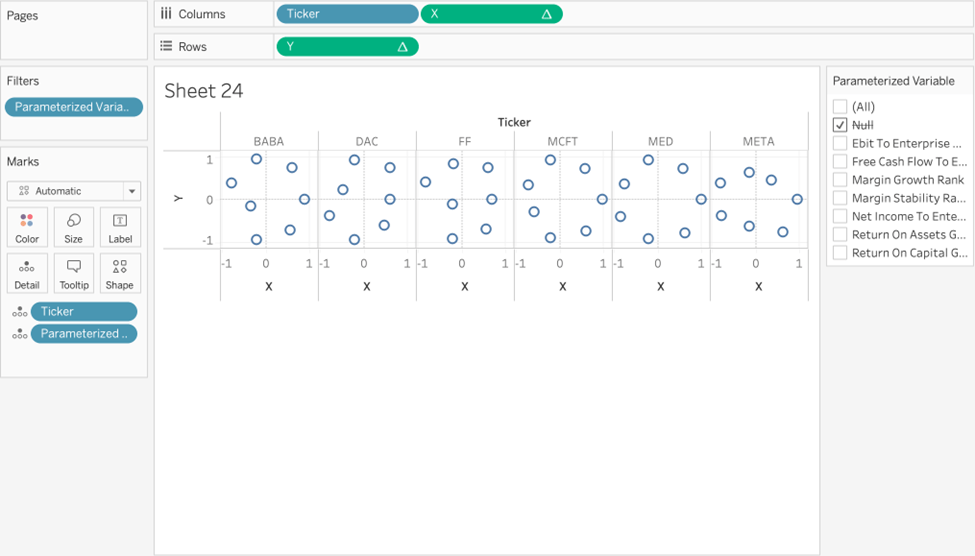The width and height of the screenshot is (975, 556).
Task: Click the Y axis label
Action: (x=178, y=198)
